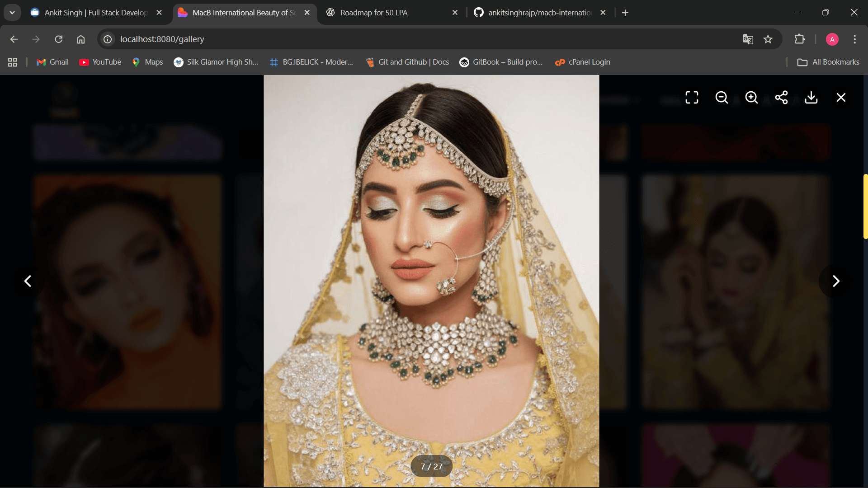This screenshot has width=868, height=488.
Task: Click the page vertical scrollbar thumb
Action: [865, 206]
